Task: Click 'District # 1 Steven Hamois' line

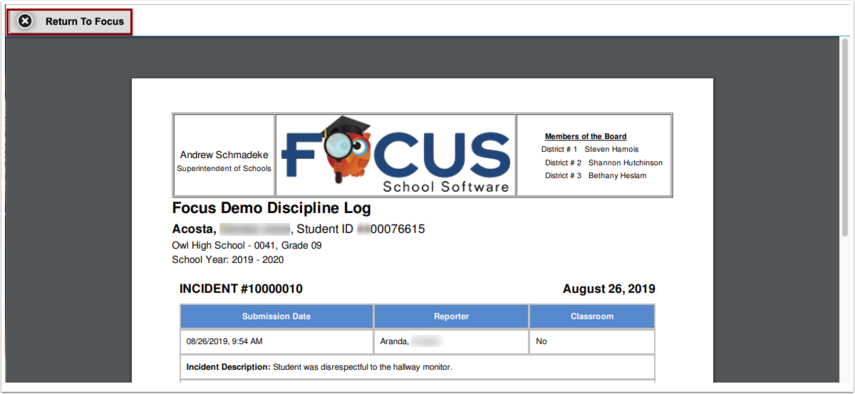Action: pos(590,149)
